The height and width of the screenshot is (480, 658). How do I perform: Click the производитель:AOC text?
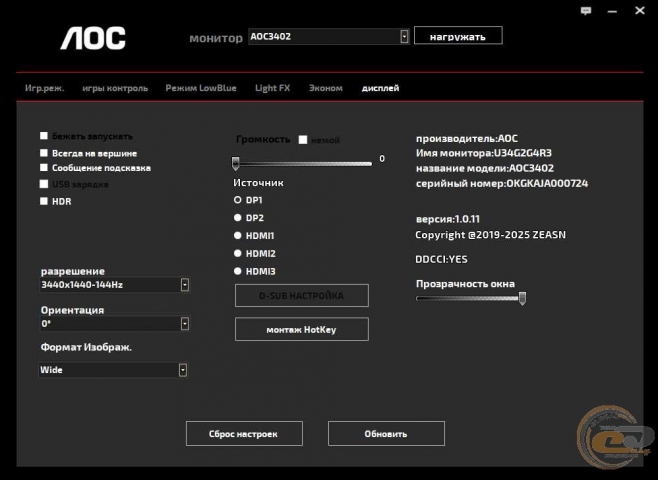[x=467, y=138]
